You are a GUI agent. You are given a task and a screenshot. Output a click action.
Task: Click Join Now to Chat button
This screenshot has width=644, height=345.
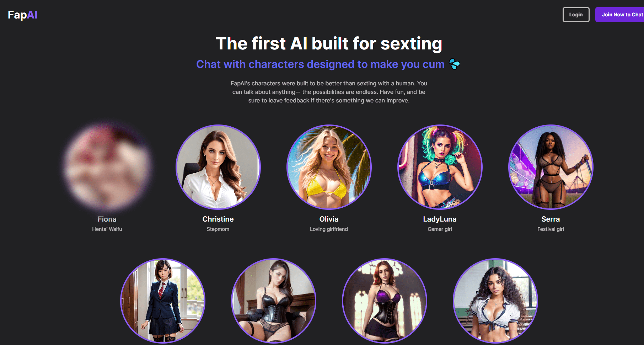point(620,15)
